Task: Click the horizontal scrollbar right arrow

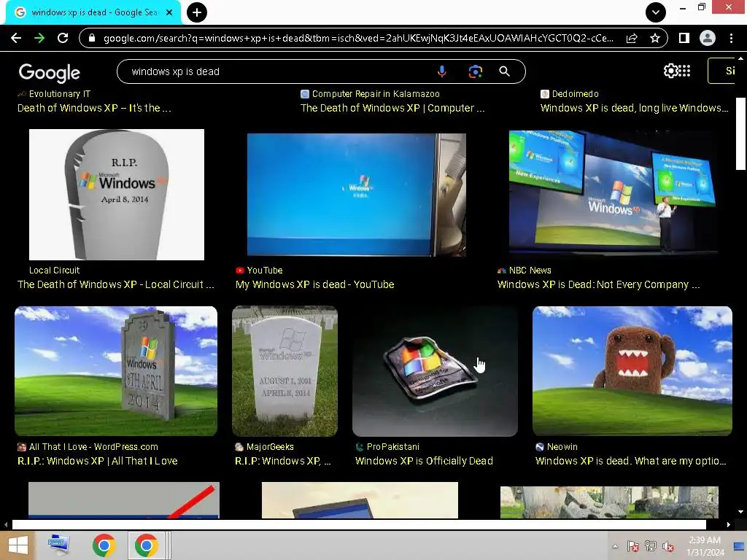Action: coord(729,525)
